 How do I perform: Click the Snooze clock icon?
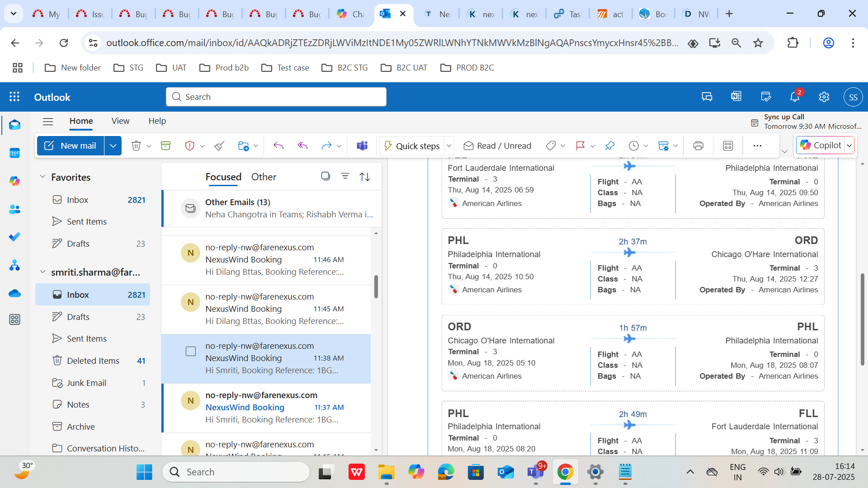coord(634,145)
